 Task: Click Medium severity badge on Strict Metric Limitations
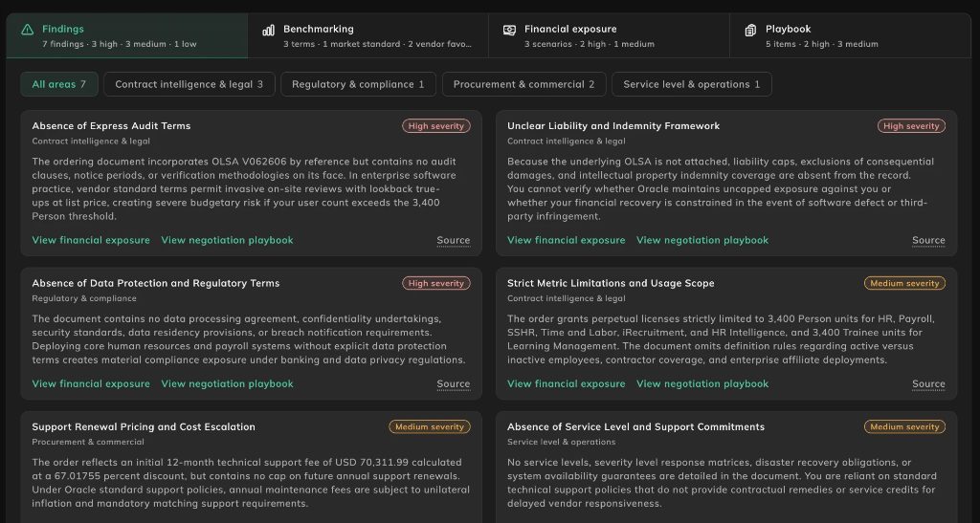(904, 283)
